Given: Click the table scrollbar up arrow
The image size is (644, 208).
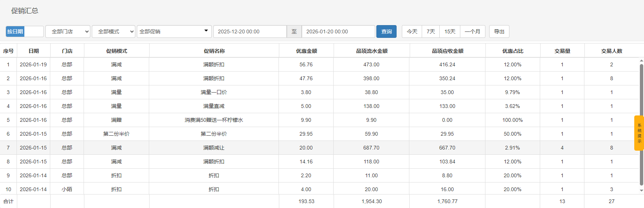Looking at the screenshot, I should coord(641,60).
